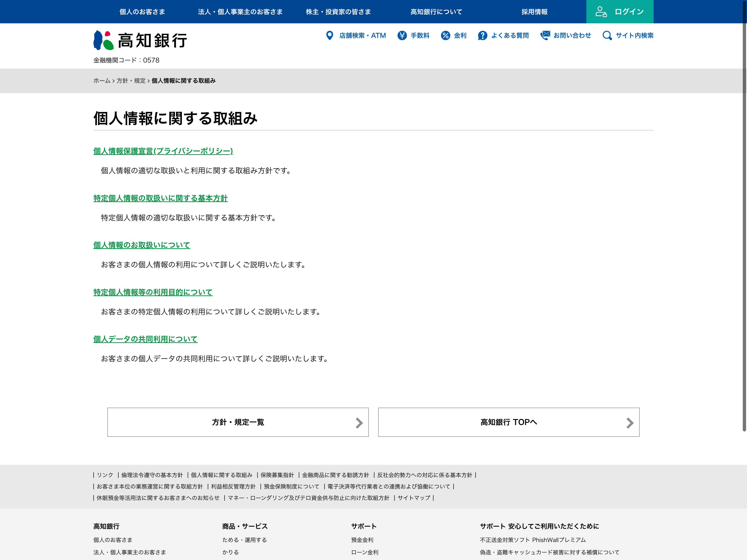
Task: Click the 高知銀行 logo
Action: pyautogui.click(x=140, y=40)
